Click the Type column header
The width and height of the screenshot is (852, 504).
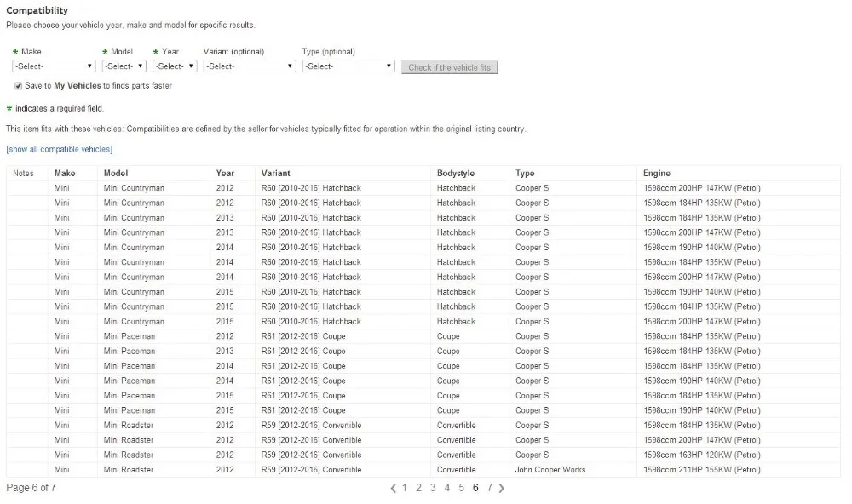525,174
